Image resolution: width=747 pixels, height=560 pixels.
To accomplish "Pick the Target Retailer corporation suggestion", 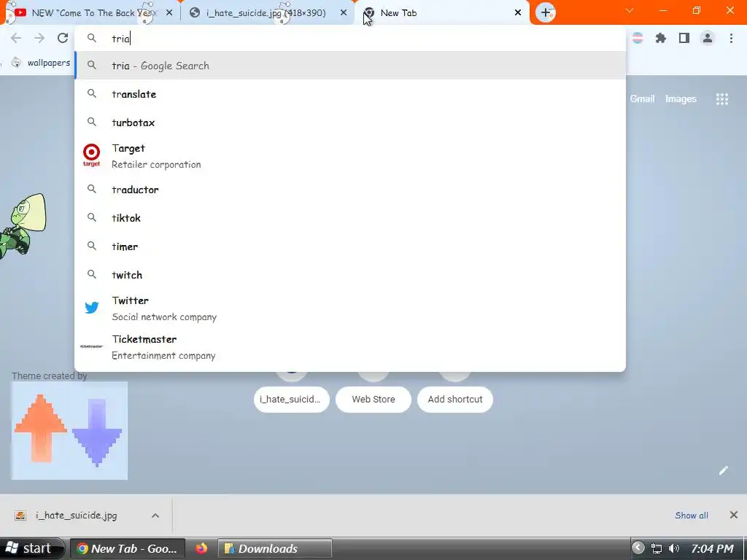I will coord(350,156).
